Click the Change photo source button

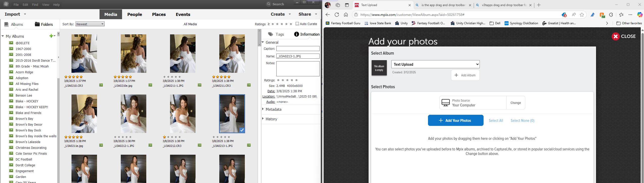515,103
